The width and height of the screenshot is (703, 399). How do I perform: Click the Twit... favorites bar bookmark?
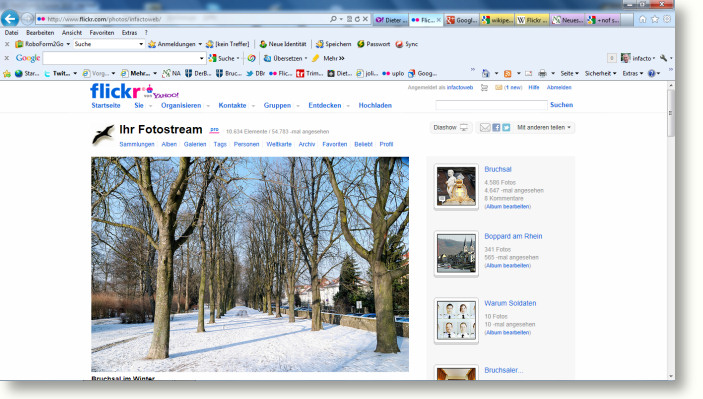click(61, 74)
